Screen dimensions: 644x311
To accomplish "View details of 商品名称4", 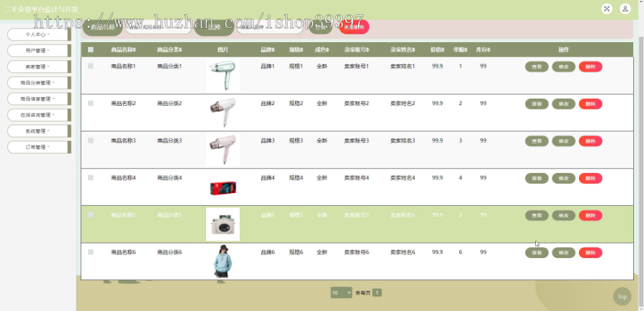I will (x=537, y=178).
